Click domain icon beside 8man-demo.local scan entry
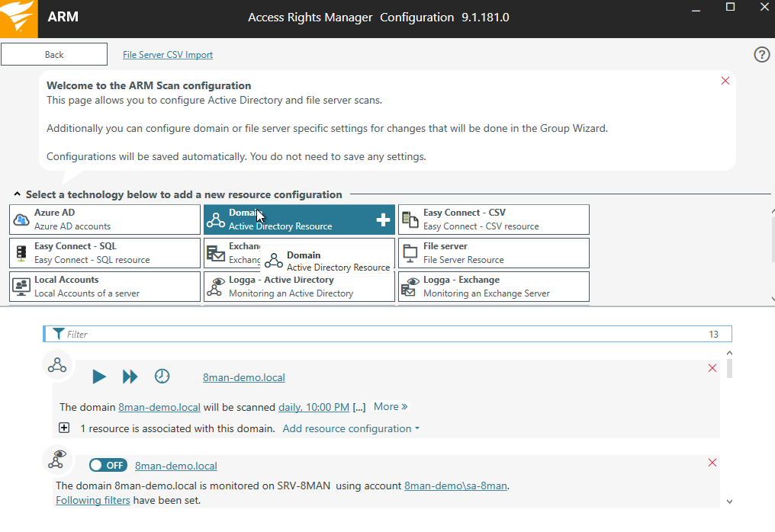Image resolution: width=775 pixels, height=532 pixels. (57, 365)
